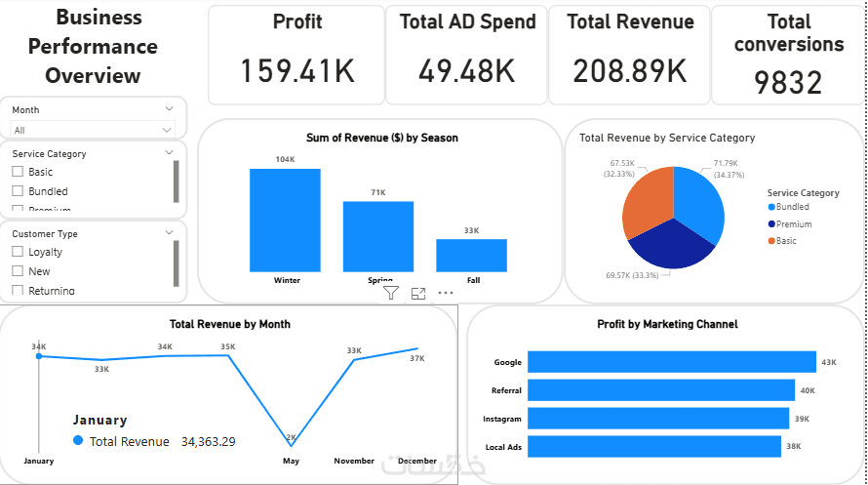Viewport: 868px width, 485px height.
Task: Click the 'November' axis label
Action: (354, 461)
